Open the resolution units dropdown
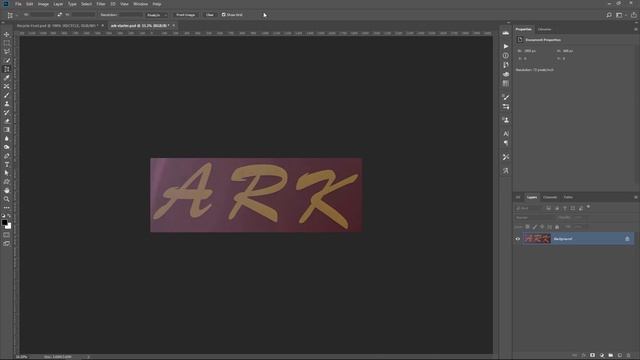640x360 pixels. [157, 15]
